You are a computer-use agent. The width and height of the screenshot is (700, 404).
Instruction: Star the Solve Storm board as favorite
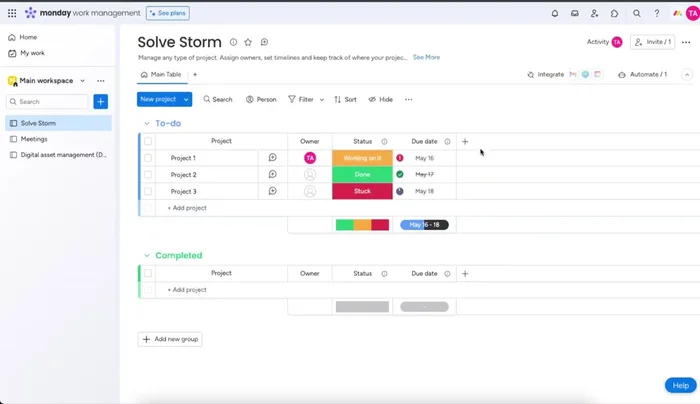tap(248, 42)
